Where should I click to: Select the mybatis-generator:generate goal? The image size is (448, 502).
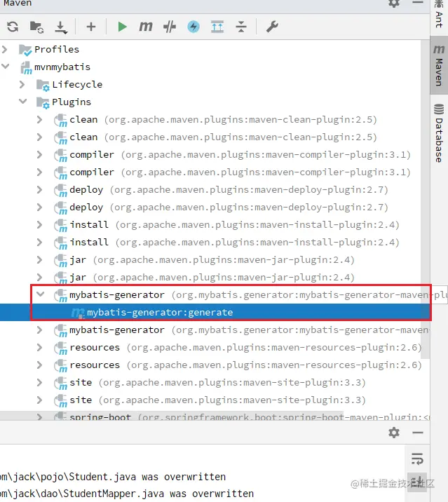(160, 312)
